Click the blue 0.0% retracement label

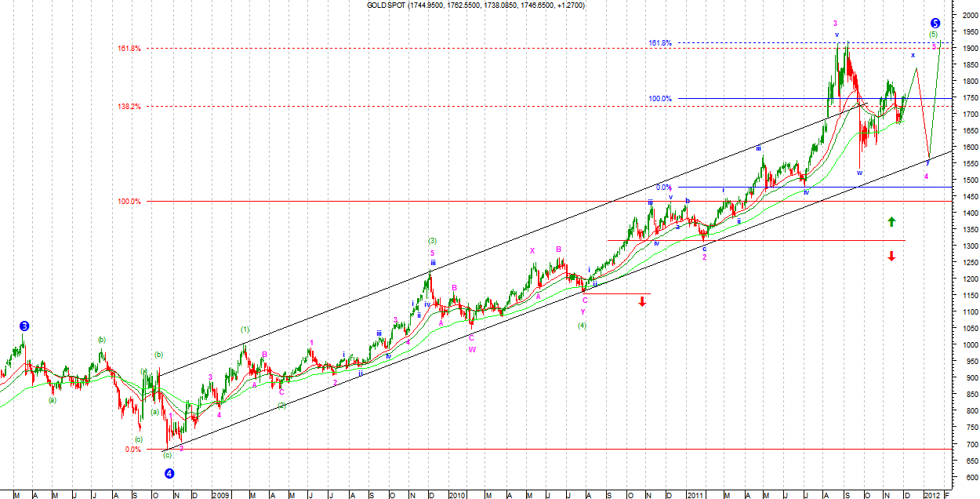pyautogui.click(x=663, y=188)
